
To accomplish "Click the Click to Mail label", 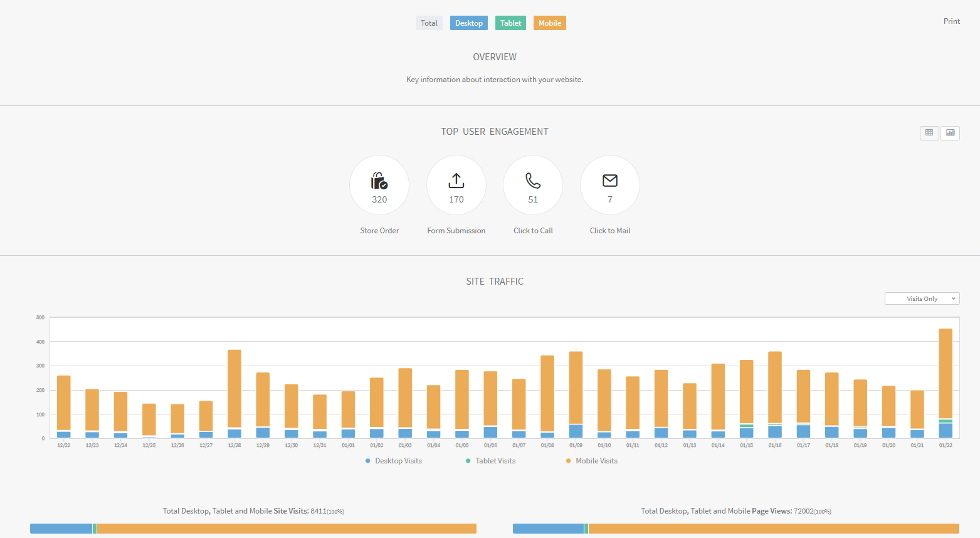I will [x=610, y=231].
